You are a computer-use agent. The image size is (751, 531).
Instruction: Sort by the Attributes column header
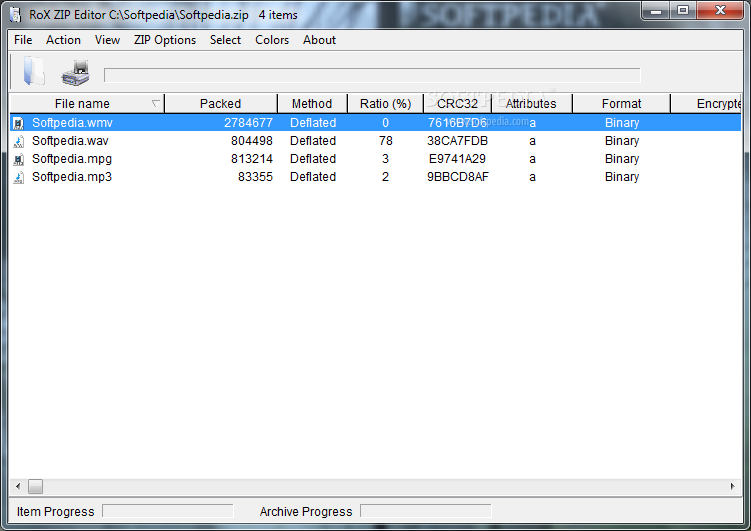[x=532, y=103]
